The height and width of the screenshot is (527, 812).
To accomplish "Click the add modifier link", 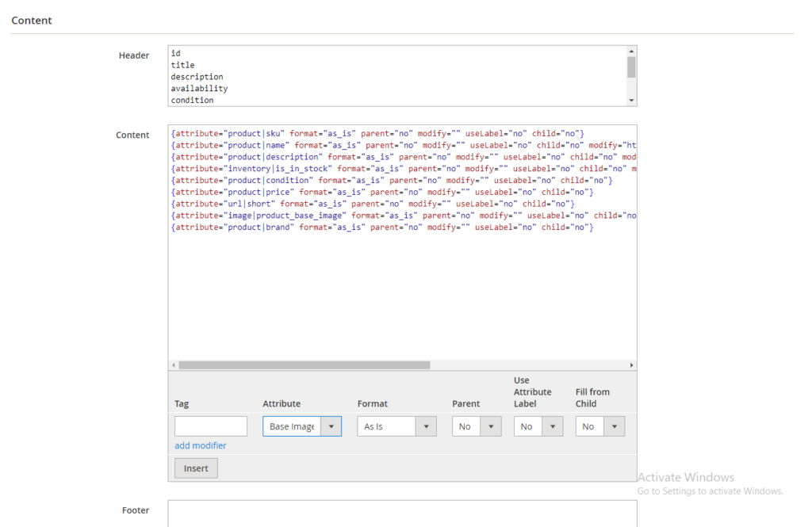I will [201, 445].
